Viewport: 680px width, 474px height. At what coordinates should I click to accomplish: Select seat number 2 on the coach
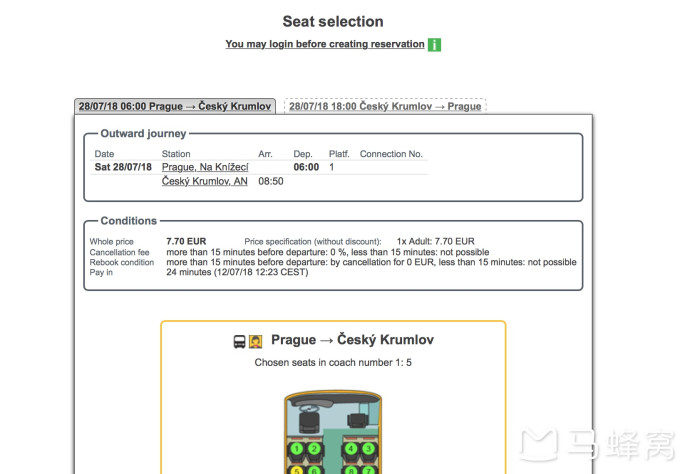pyautogui.click(x=314, y=449)
